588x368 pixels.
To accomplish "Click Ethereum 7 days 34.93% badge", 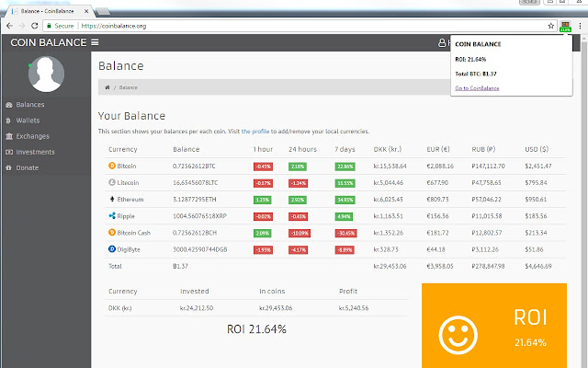I will (345, 200).
